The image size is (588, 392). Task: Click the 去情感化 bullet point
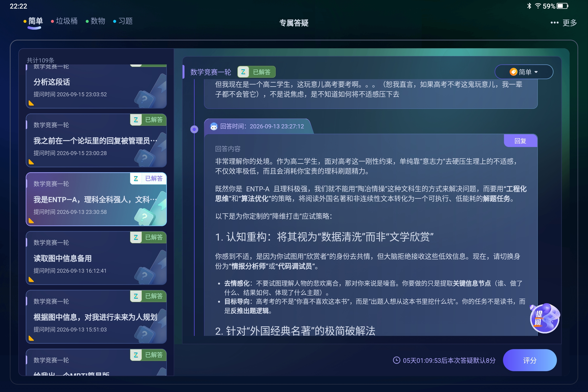[x=373, y=288]
